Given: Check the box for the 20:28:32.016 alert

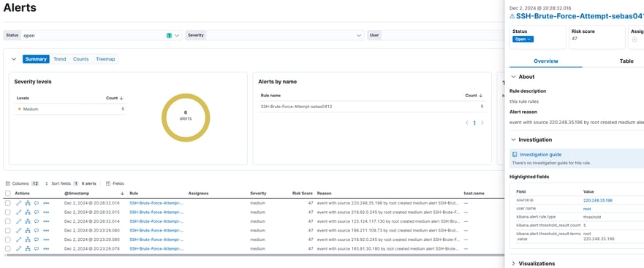Looking at the screenshot, I should coord(8,203).
